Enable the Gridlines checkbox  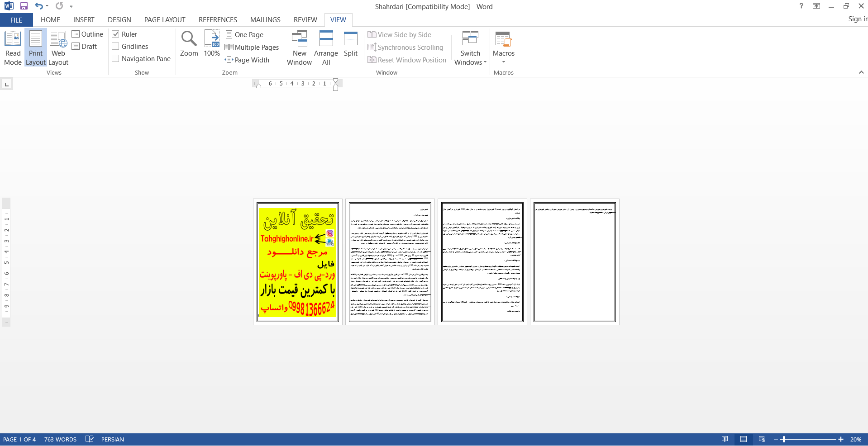coord(115,47)
